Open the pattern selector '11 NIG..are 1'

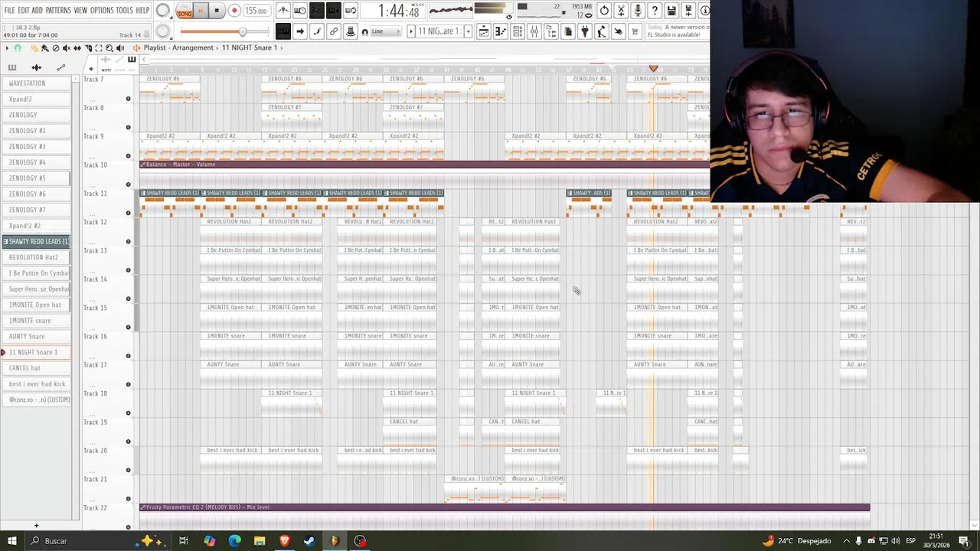point(440,31)
